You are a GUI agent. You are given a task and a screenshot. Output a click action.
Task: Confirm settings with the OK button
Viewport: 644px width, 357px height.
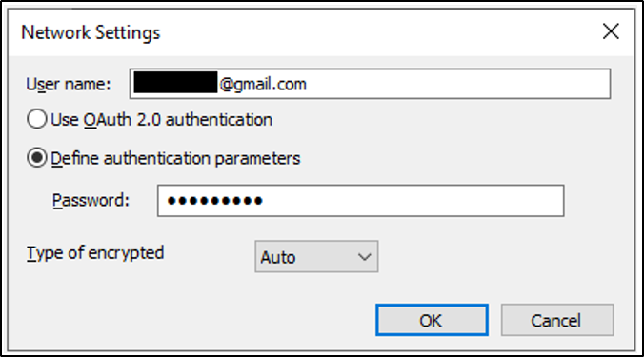click(x=432, y=320)
